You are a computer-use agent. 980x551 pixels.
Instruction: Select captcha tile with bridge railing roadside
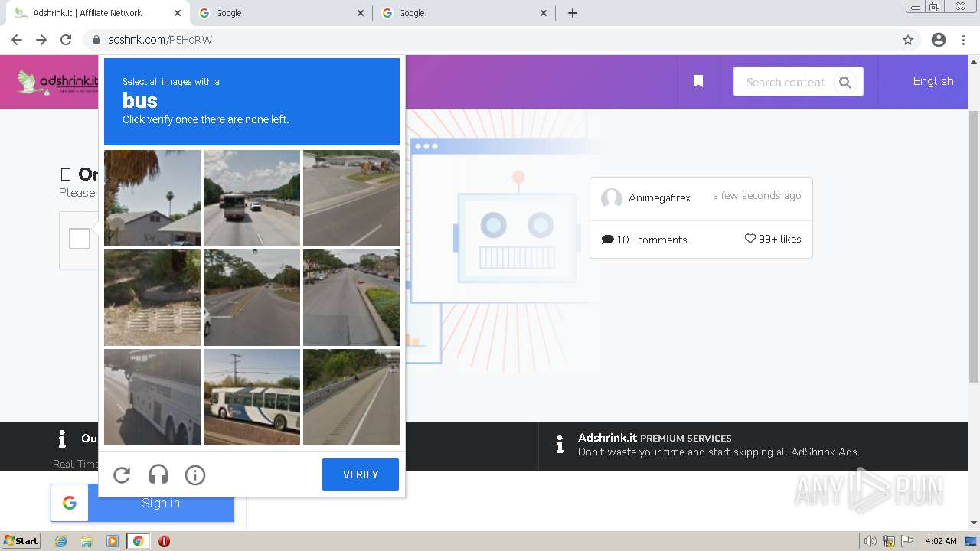(x=351, y=397)
